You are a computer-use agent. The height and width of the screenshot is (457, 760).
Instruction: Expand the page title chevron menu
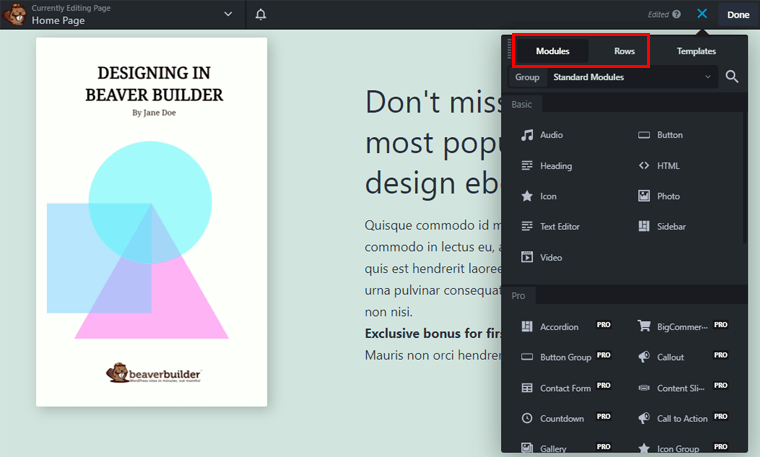tap(228, 15)
